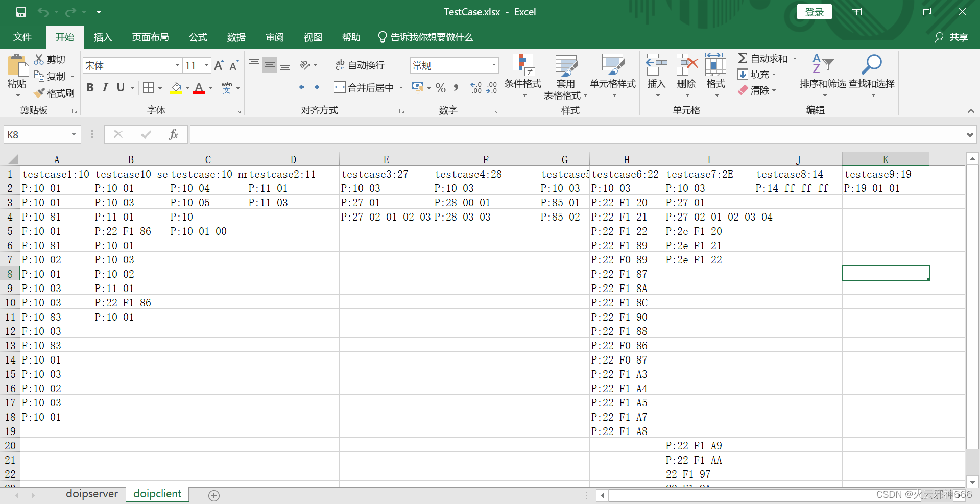Click the increase decimal icon
980x504 pixels.
tap(476, 88)
